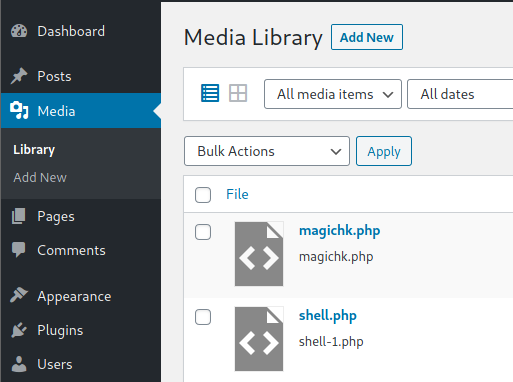Click shell.php code file thumbnail

(x=259, y=339)
